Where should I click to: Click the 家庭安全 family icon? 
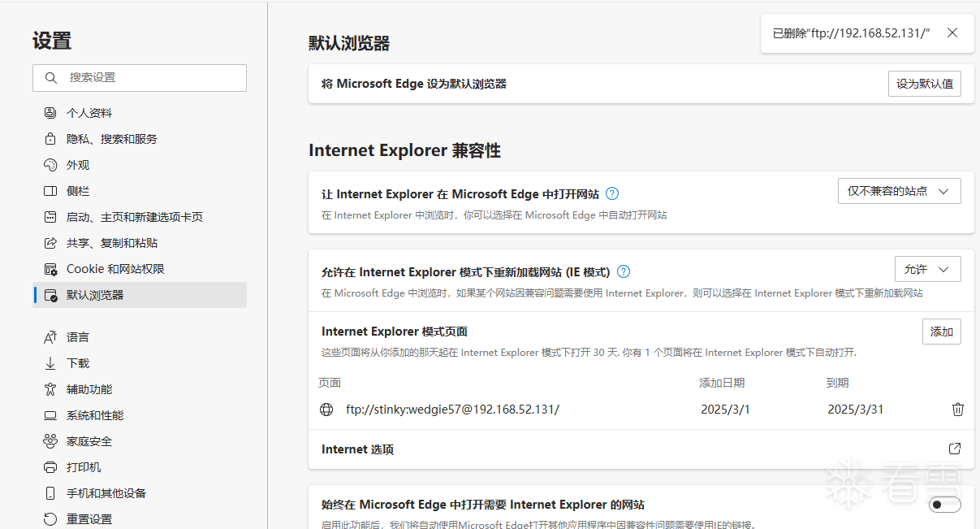[50, 441]
